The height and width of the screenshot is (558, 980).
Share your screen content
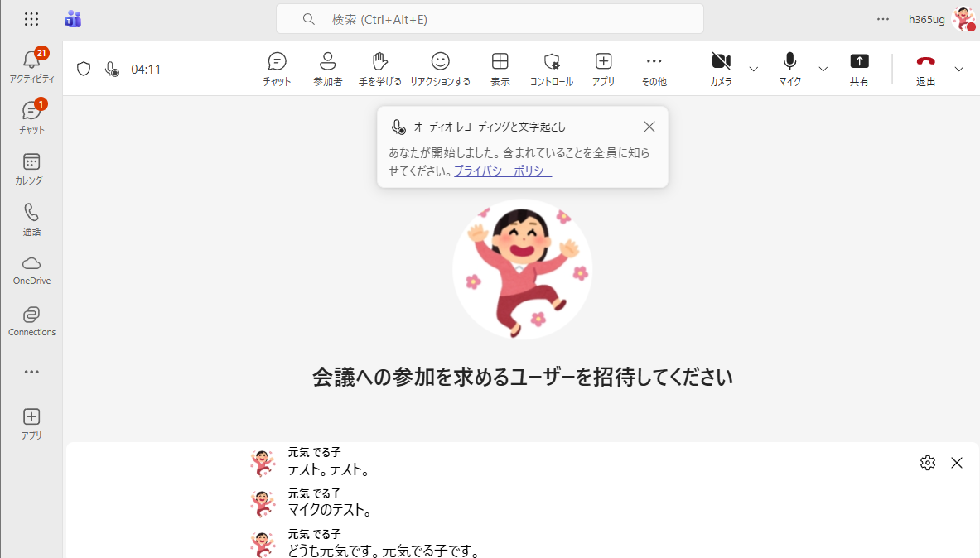(859, 69)
